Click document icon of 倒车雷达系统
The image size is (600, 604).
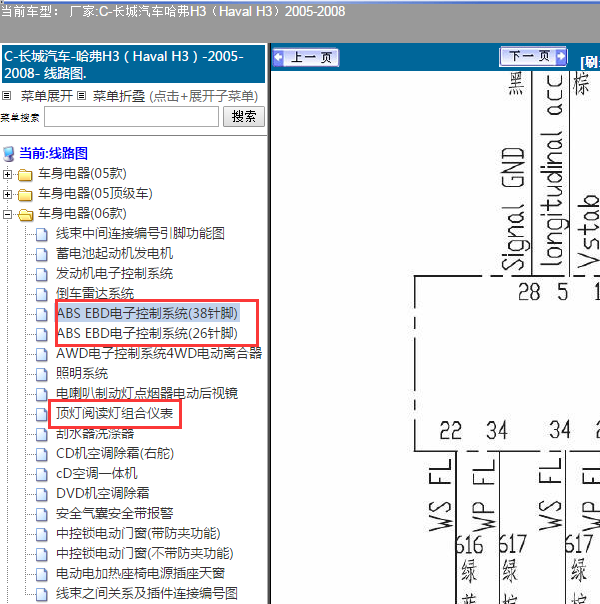pyautogui.click(x=42, y=294)
